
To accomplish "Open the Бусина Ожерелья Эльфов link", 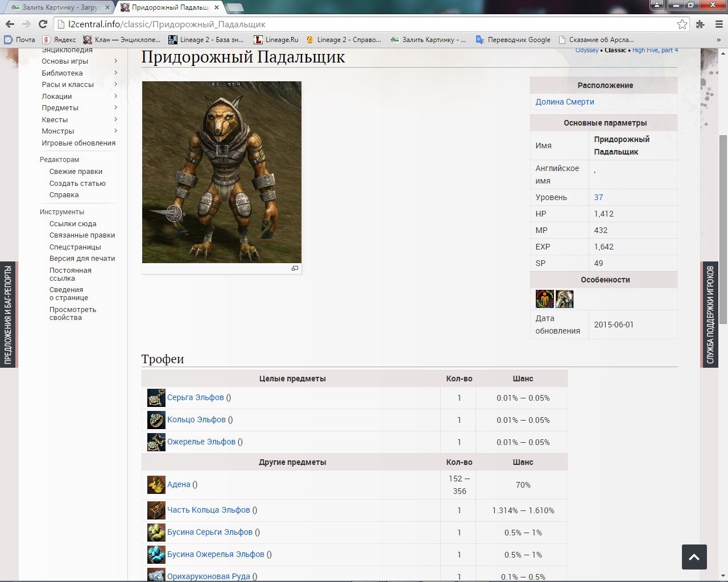I will pyautogui.click(x=216, y=554).
